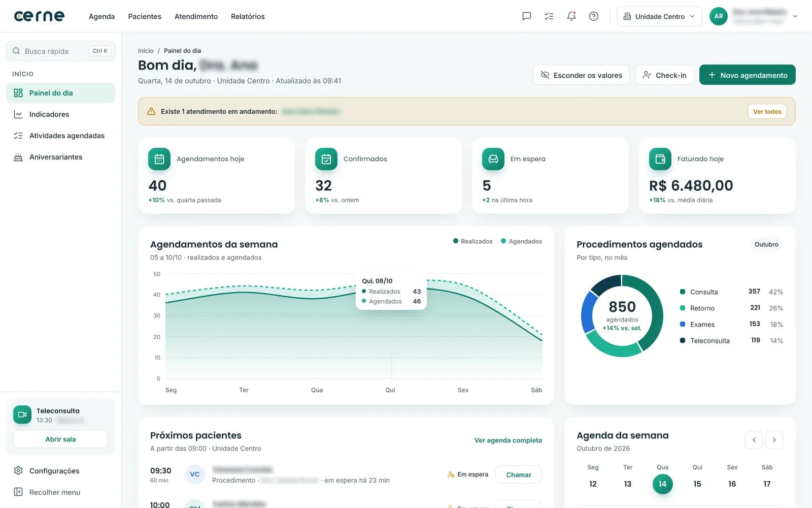
Task: Open the Relatórios menu
Action: click(x=248, y=16)
